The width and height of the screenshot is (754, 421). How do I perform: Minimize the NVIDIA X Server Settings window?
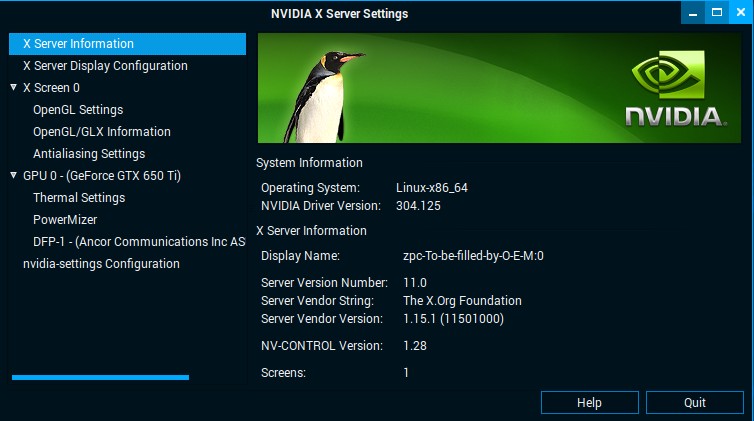click(x=693, y=12)
